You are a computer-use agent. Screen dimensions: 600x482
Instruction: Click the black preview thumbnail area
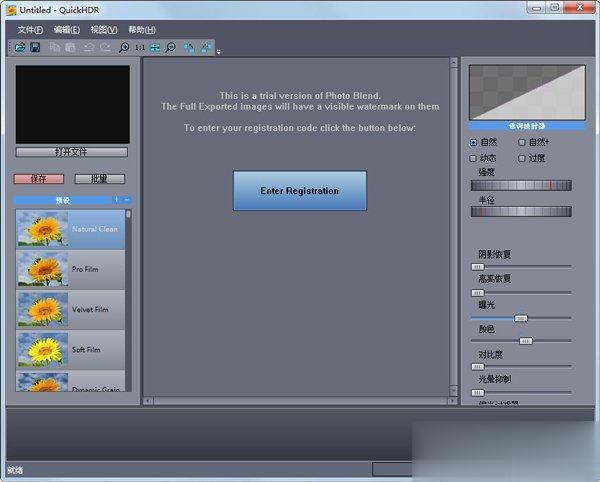(x=73, y=104)
